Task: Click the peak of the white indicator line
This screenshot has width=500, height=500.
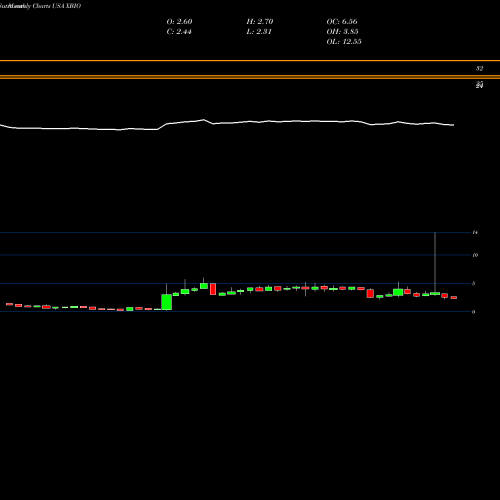Action: (204, 120)
